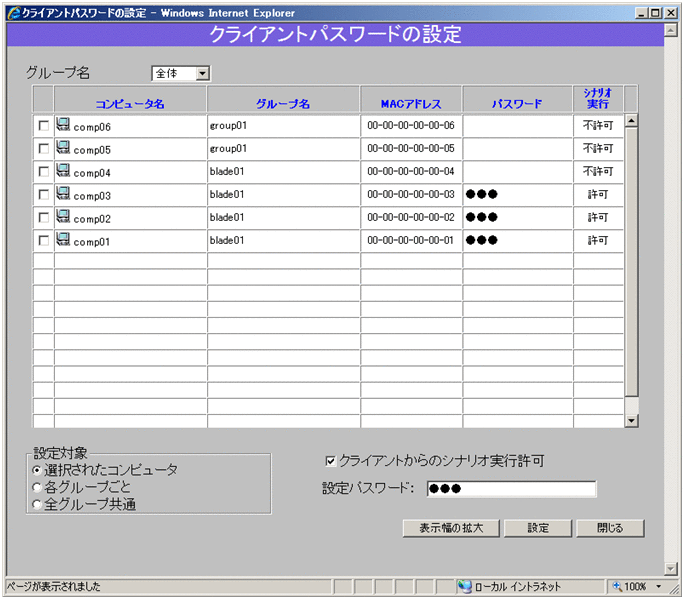Check the comp03 row checkbox
Viewport: 685px width, 600px height.
coord(44,194)
